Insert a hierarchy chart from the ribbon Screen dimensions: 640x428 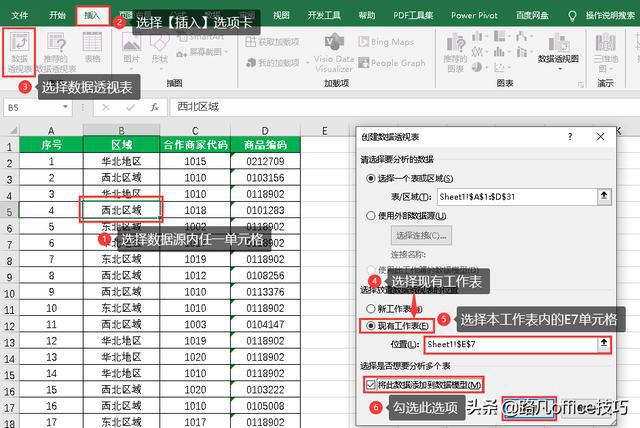499,37
